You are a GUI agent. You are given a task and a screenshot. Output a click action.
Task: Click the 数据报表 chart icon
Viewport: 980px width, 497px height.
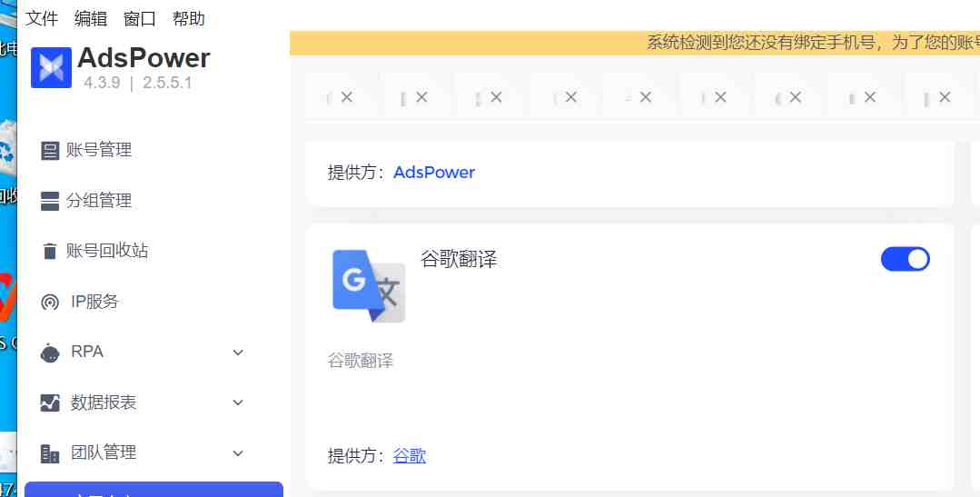[50, 403]
